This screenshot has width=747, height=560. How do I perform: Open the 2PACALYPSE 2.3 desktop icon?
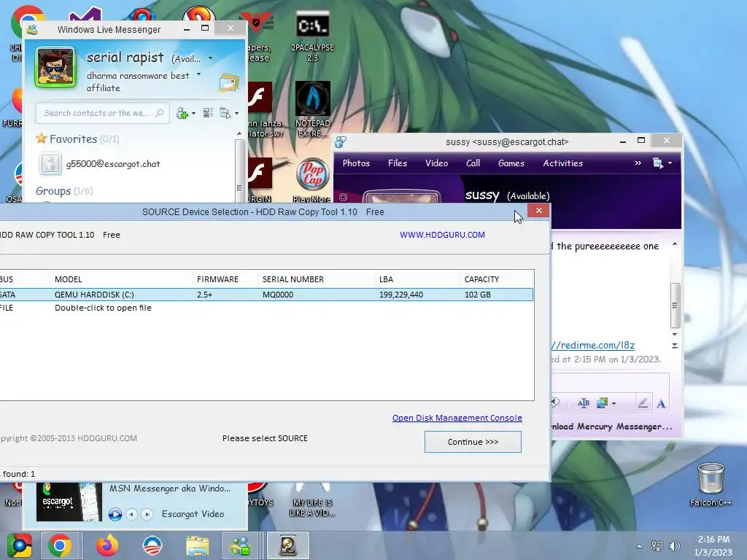312,36
